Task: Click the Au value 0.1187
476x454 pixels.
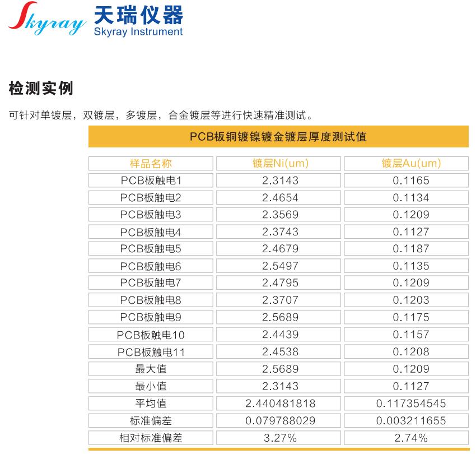Action: pyautogui.click(x=411, y=249)
